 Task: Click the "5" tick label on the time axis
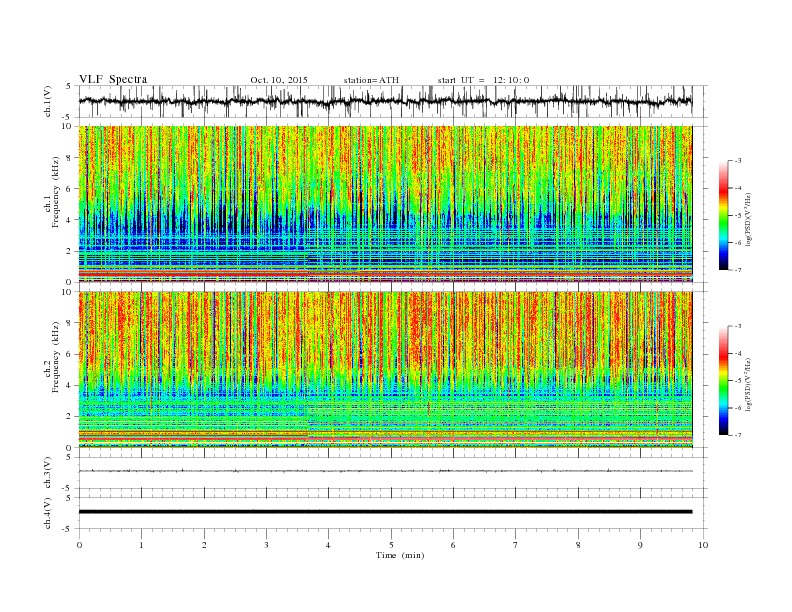coord(391,545)
